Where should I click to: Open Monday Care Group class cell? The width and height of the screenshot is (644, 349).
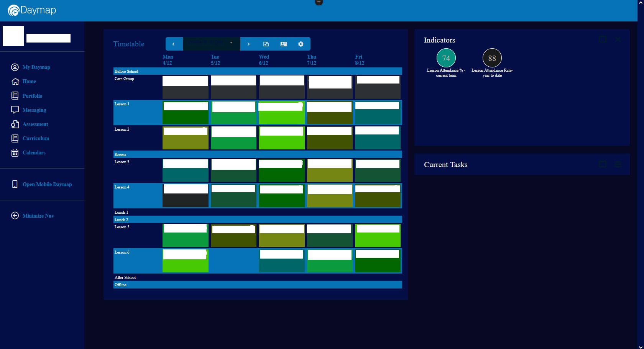[186, 87]
